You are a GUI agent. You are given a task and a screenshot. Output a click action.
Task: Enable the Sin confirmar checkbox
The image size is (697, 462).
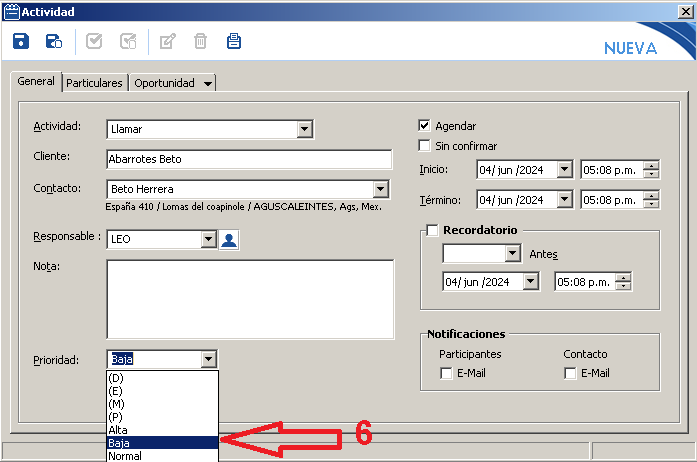[x=424, y=146]
